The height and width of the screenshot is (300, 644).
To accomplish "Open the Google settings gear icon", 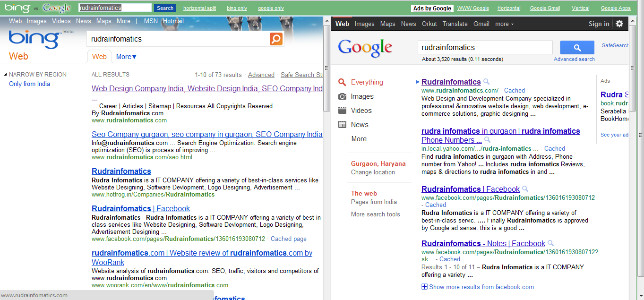I will coord(619,24).
